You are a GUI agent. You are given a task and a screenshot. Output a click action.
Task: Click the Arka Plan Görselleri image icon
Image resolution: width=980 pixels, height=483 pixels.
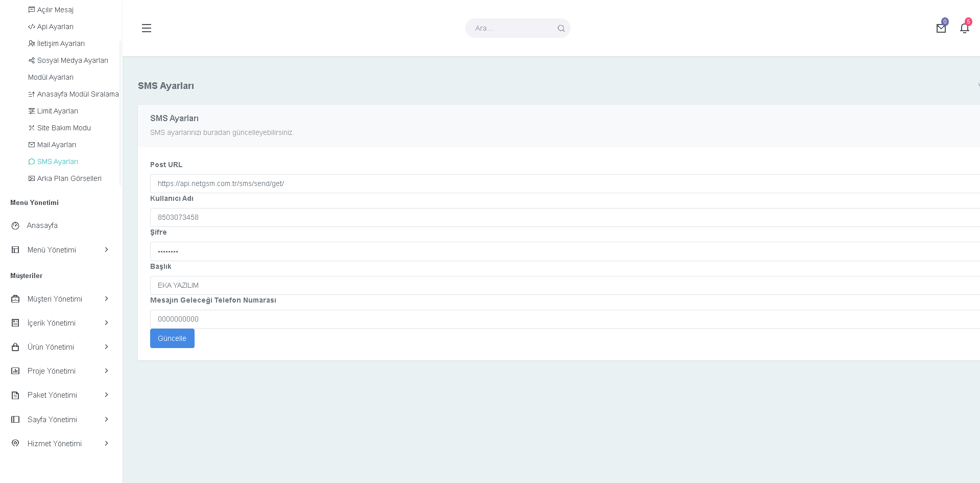click(32, 178)
